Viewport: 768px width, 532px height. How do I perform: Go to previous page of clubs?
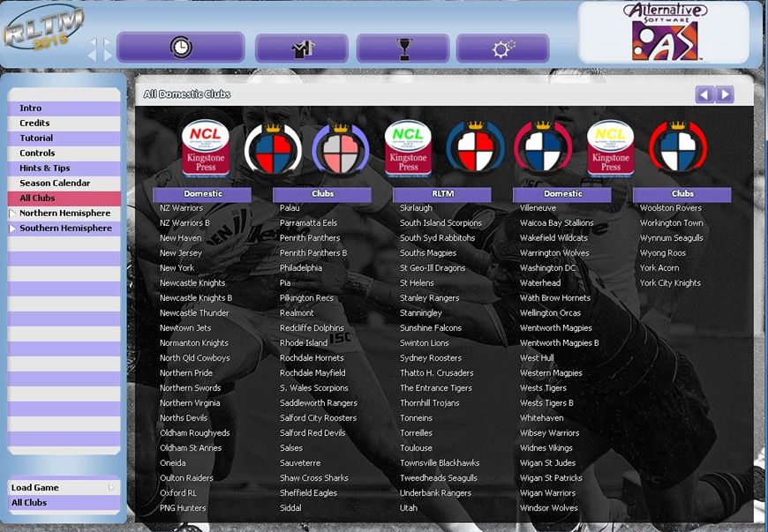(x=704, y=94)
